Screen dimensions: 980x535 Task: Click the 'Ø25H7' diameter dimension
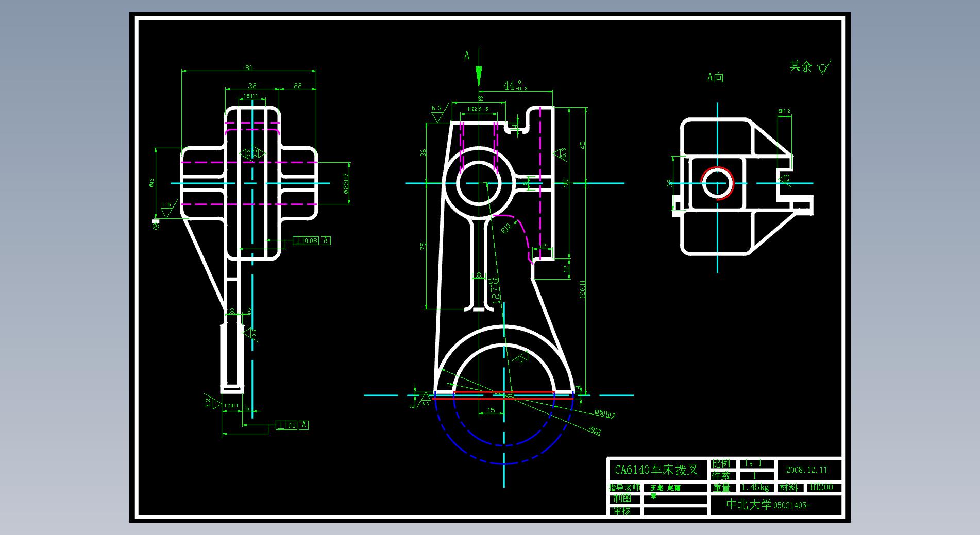346,183
